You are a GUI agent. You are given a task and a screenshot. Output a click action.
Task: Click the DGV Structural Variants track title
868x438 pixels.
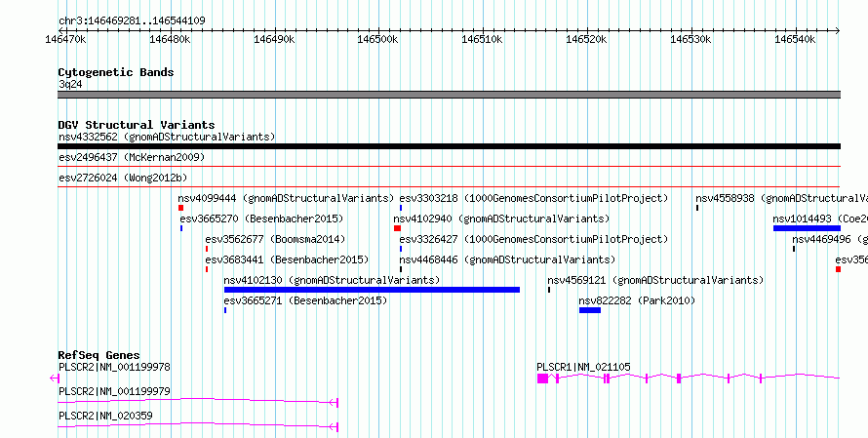pos(137,125)
